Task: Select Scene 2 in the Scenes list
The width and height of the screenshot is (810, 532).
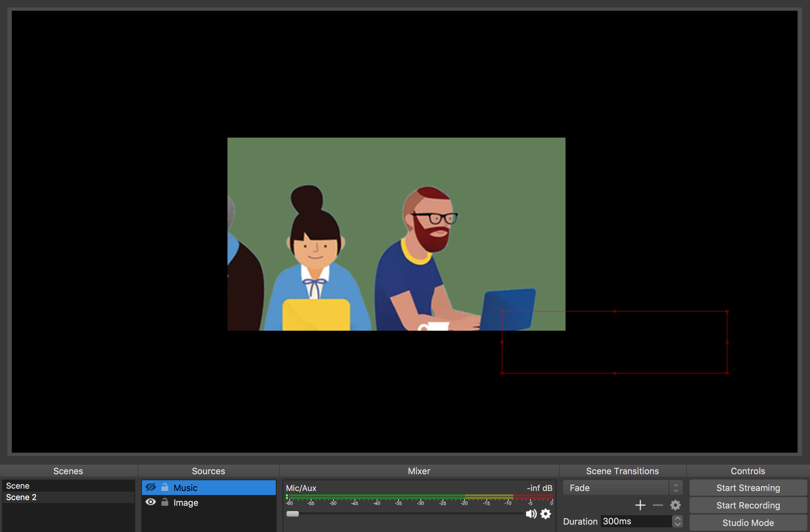Action: (x=21, y=497)
